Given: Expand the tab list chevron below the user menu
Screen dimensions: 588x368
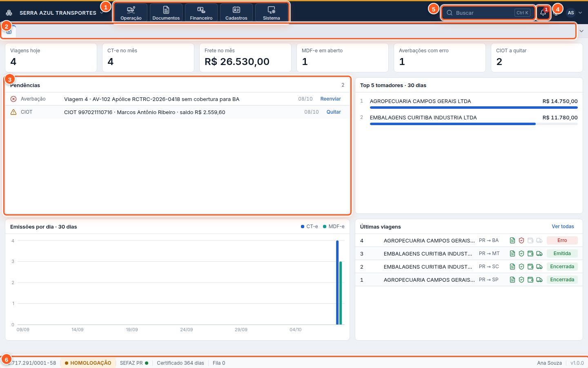Looking at the screenshot, I should tap(581, 31).
